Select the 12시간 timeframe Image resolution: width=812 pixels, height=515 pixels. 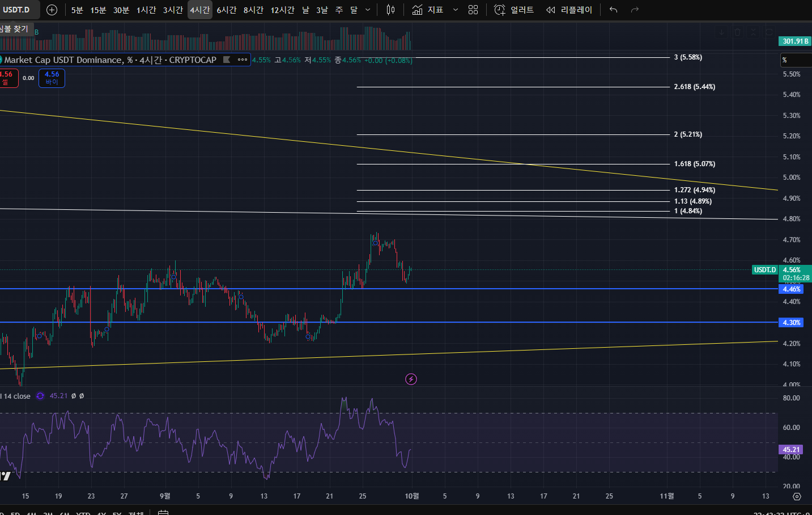(282, 10)
